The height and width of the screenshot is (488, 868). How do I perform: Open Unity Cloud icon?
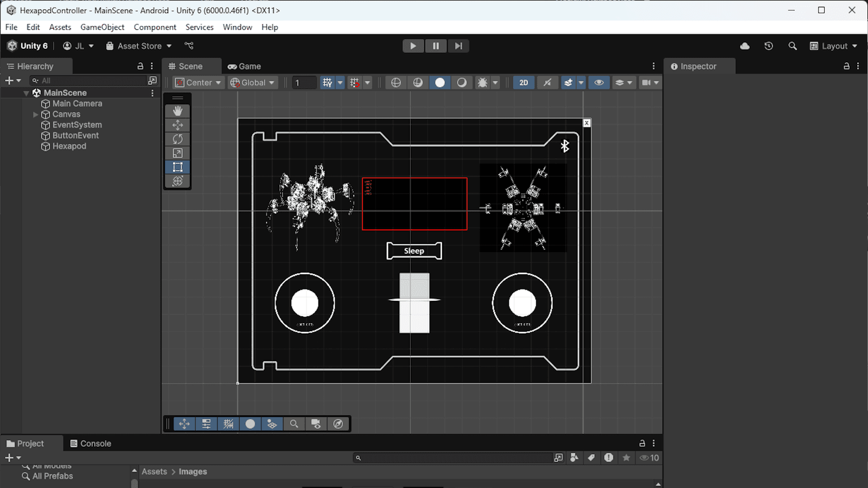click(x=745, y=46)
